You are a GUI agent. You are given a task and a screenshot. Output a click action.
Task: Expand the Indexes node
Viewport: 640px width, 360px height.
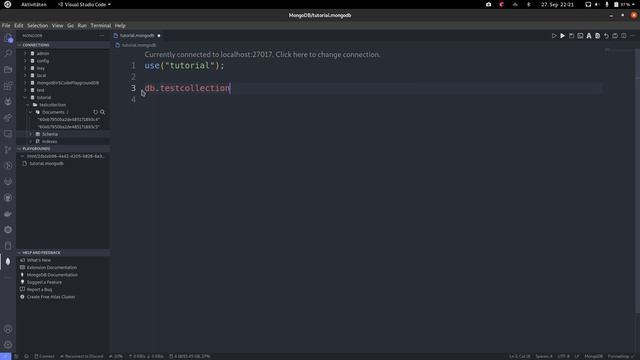coord(30,142)
